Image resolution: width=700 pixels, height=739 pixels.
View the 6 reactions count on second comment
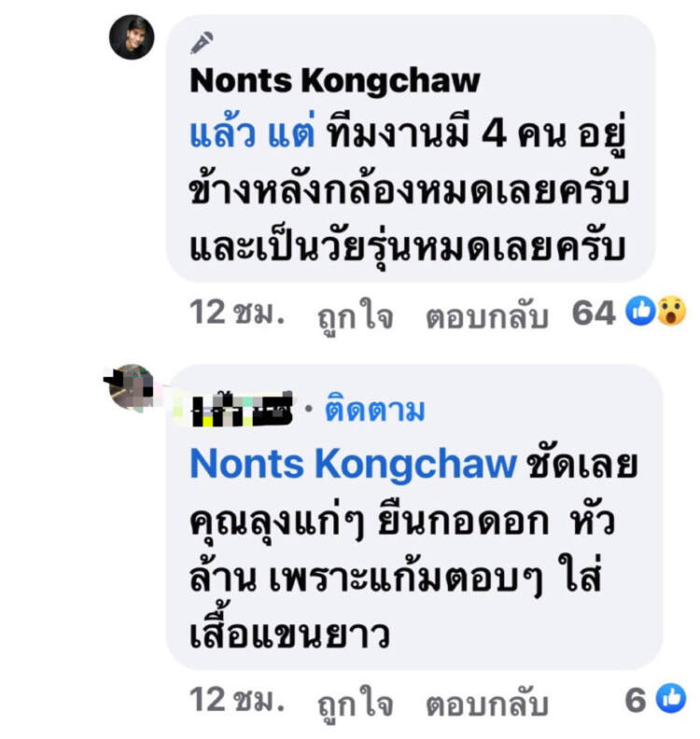click(x=636, y=700)
